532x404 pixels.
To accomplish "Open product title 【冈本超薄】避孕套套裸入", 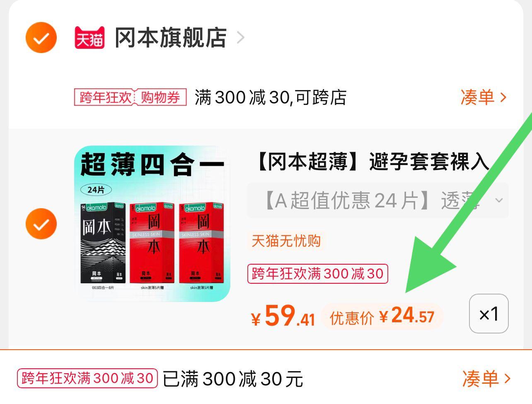I will pos(371,161).
